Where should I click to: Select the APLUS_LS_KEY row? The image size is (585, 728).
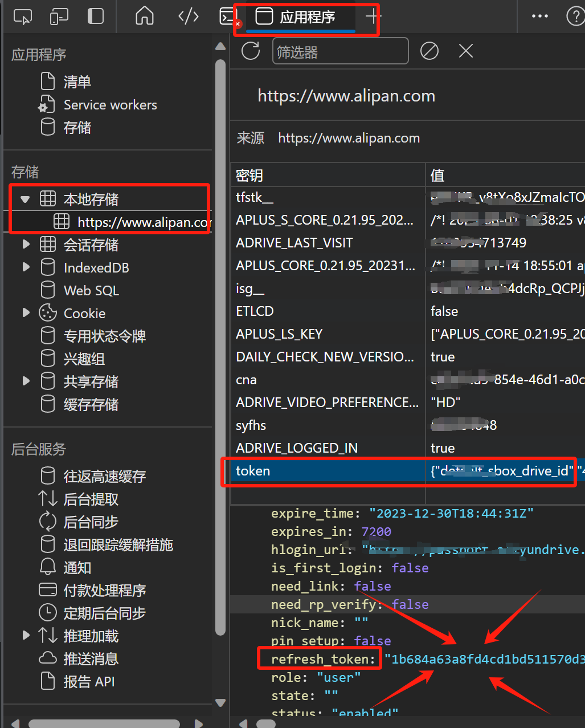tap(408, 334)
